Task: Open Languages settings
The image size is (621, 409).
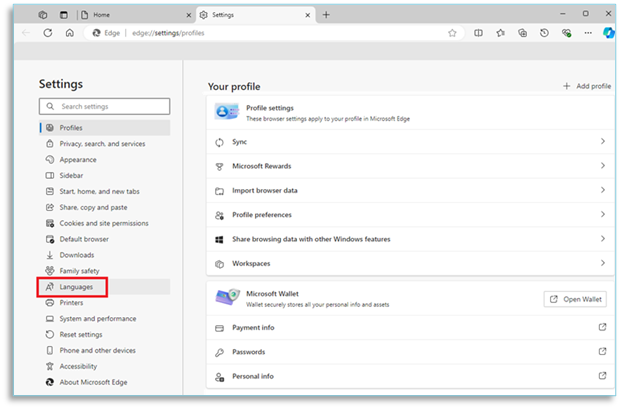Action: pos(105,287)
